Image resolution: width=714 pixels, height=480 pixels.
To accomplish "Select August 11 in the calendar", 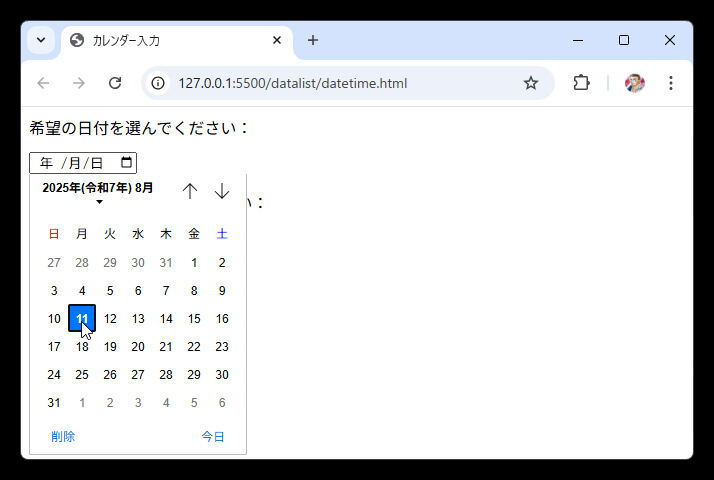I will (x=82, y=319).
